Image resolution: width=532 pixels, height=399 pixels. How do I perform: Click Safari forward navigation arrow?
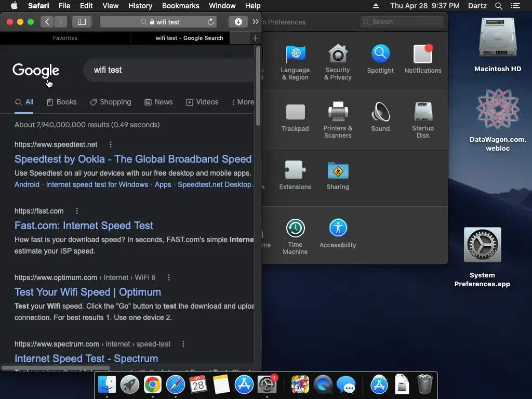(x=60, y=22)
